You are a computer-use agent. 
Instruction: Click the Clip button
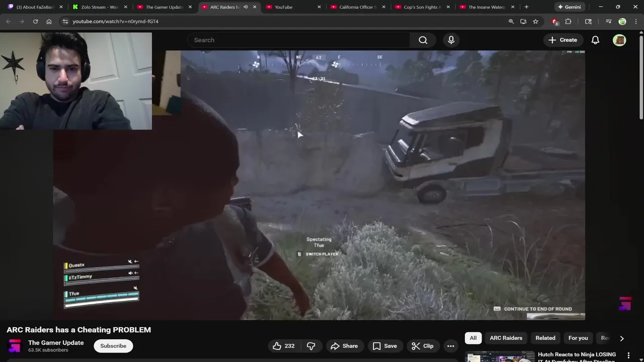[423, 346]
